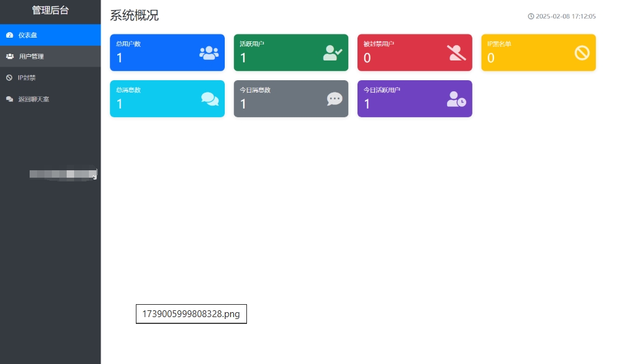623x364 pixels.
Task: Click the 系统概况 page heading
Action: tap(135, 15)
